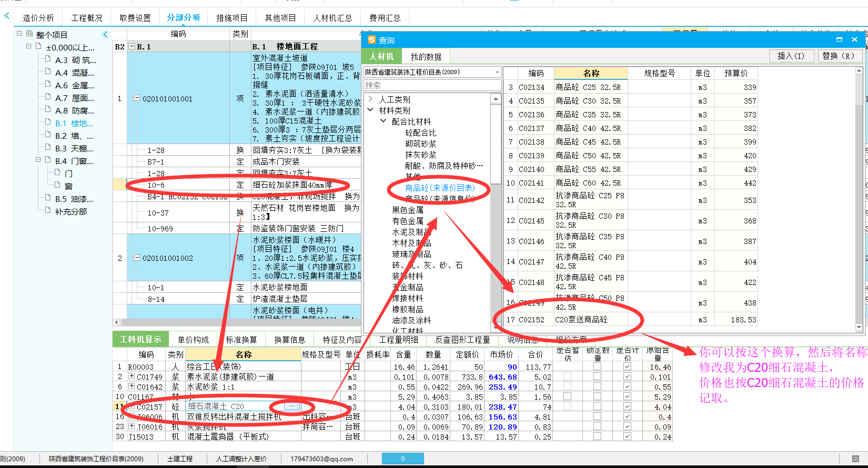This screenshot has width=868, height=468.
Task: Collapse item 020101001002 in the grid
Action: pyautogui.click(x=137, y=258)
